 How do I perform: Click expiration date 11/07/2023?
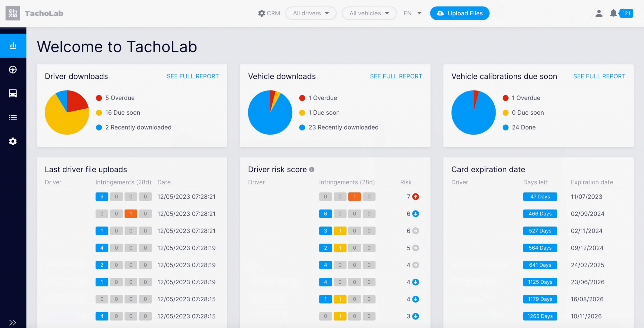pyautogui.click(x=586, y=196)
